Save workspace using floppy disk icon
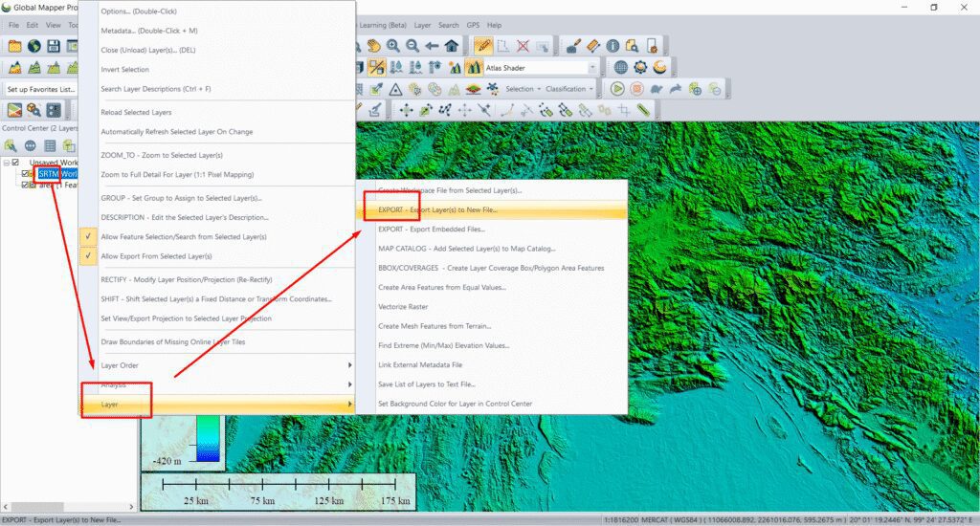Screen dimensions: 980x526 pos(54,46)
